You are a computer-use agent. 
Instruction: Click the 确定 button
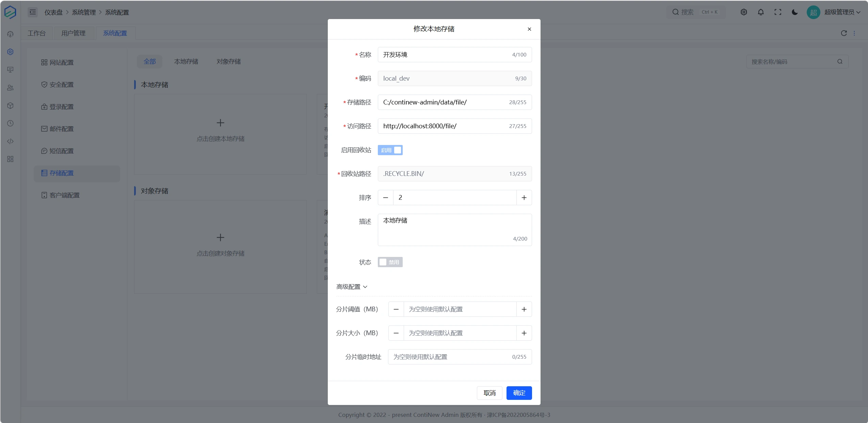pyautogui.click(x=519, y=393)
